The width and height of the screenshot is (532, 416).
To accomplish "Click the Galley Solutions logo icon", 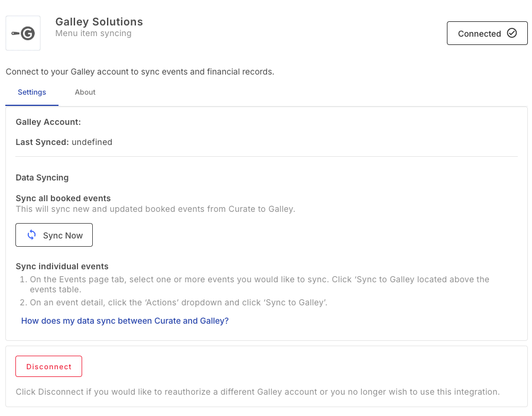I will tap(23, 34).
